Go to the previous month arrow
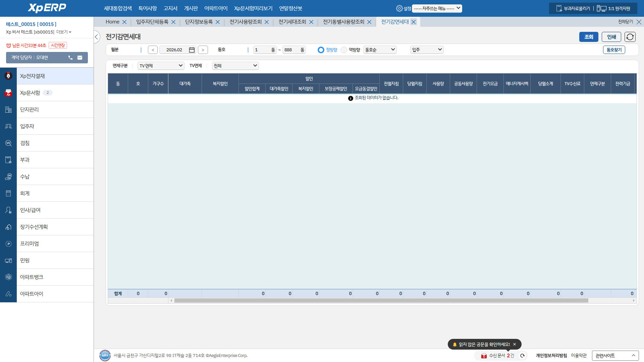This screenshot has width=644, height=362. pyautogui.click(x=153, y=50)
